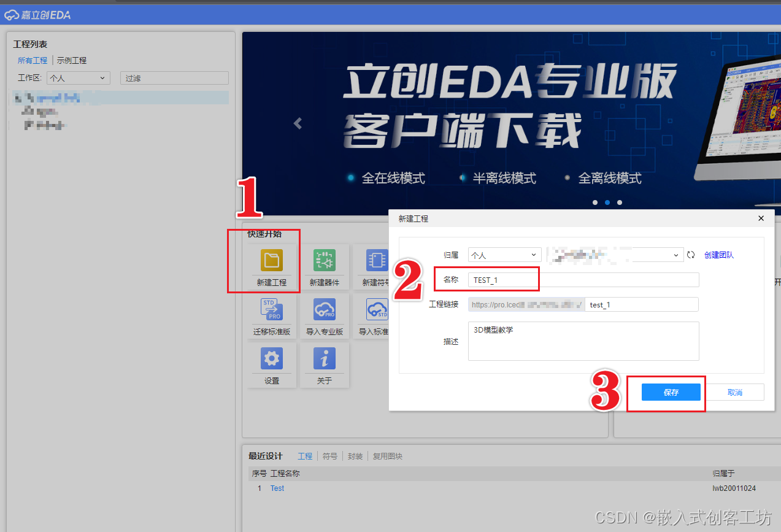Click the 归属于 column header

(723, 474)
